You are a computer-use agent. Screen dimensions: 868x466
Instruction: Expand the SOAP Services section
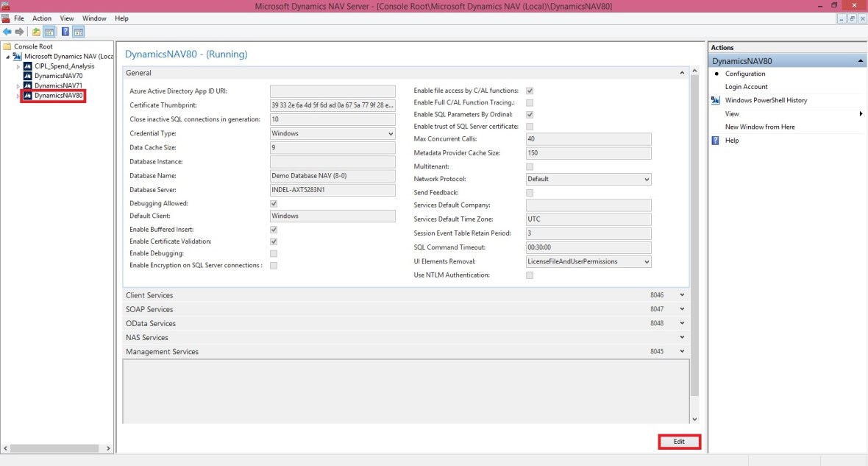tap(682, 309)
